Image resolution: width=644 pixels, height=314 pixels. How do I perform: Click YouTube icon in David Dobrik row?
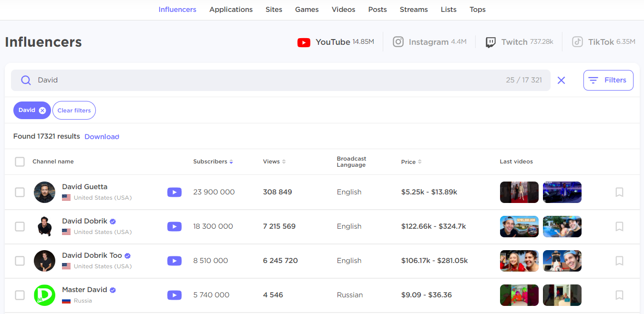[x=174, y=227]
